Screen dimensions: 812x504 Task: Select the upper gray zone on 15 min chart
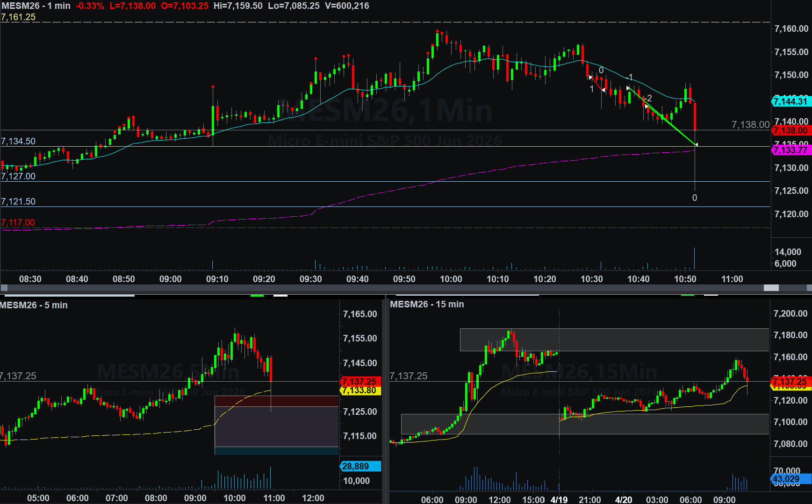614,340
